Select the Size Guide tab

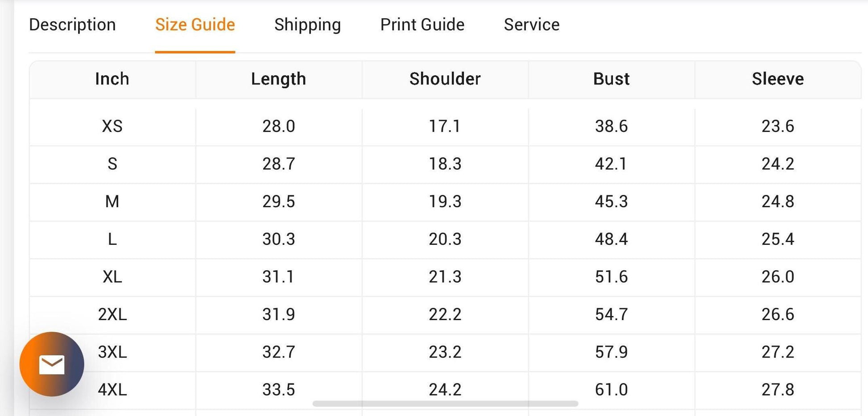pyautogui.click(x=195, y=25)
